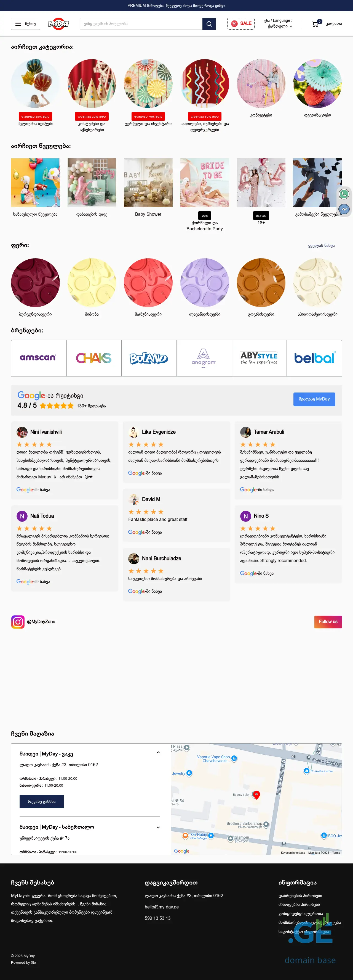Viewport: 353px width, 980px height.
Task: Click the Vaporia Vape Shop map marker
Action: point(234,758)
